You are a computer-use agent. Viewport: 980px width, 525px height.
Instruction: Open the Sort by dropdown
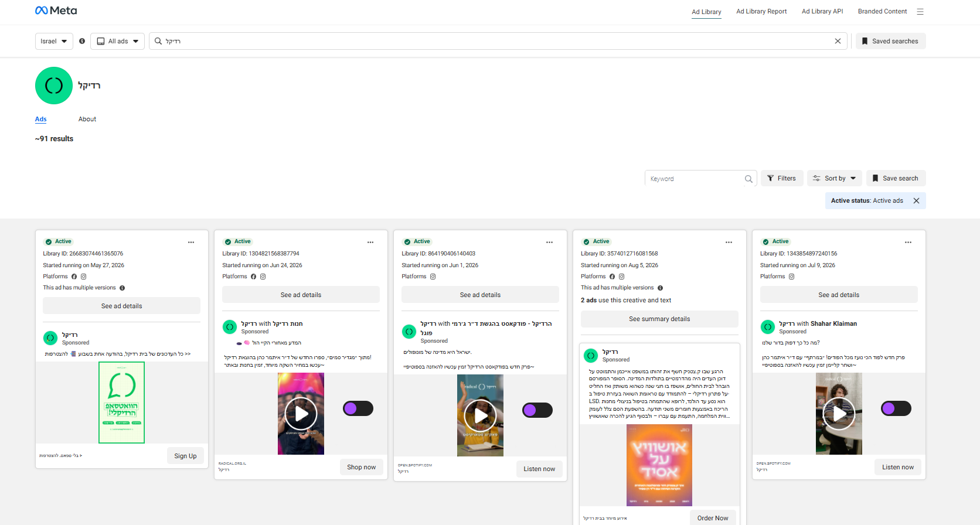pyautogui.click(x=835, y=178)
